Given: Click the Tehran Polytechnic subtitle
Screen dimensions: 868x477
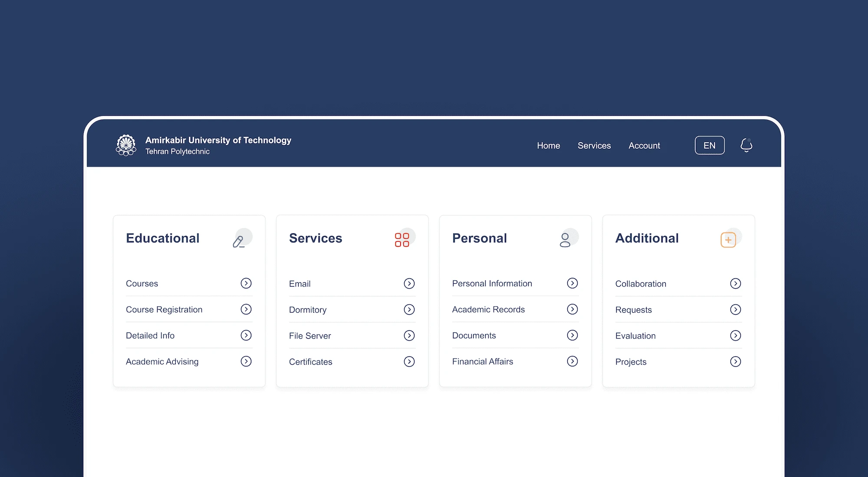Looking at the screenshot, I should [178, 151].
